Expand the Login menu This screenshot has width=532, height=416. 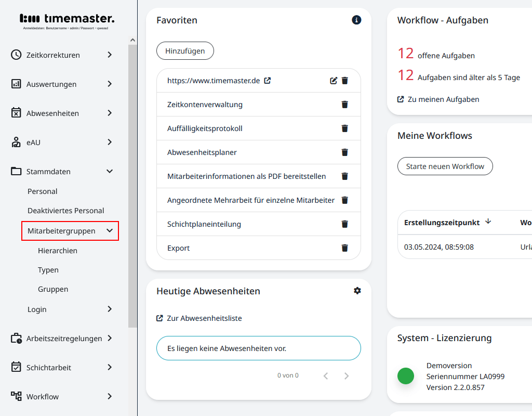[x=110, y=309]
